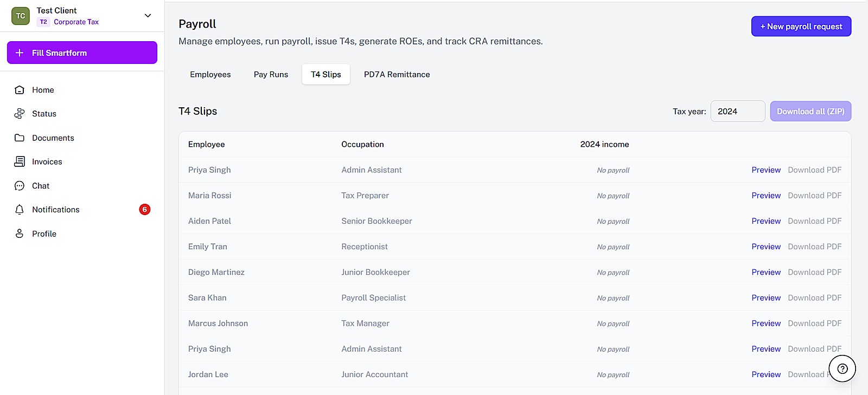Viewport: 868px width, 395px height.
Task: Expand the Test Client dropdown chevron
Action: coord(148,16)
